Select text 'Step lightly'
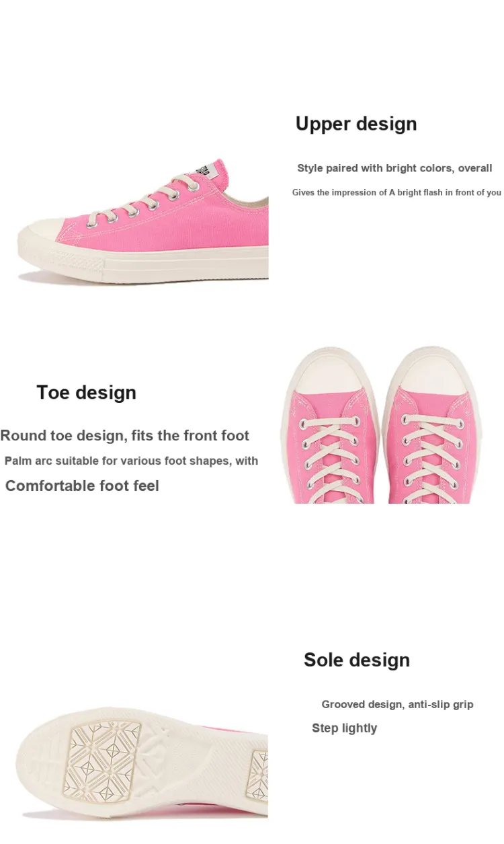504x844 pixels. (x=345, y=728)
